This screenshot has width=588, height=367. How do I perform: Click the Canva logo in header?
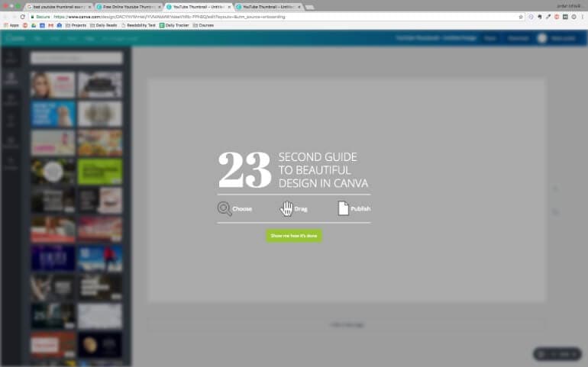coord(14,37)
